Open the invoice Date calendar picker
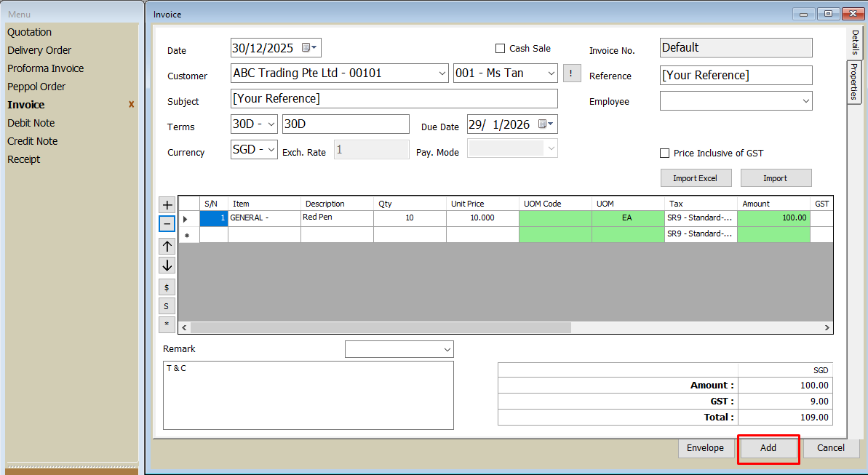 pos(309,48)
